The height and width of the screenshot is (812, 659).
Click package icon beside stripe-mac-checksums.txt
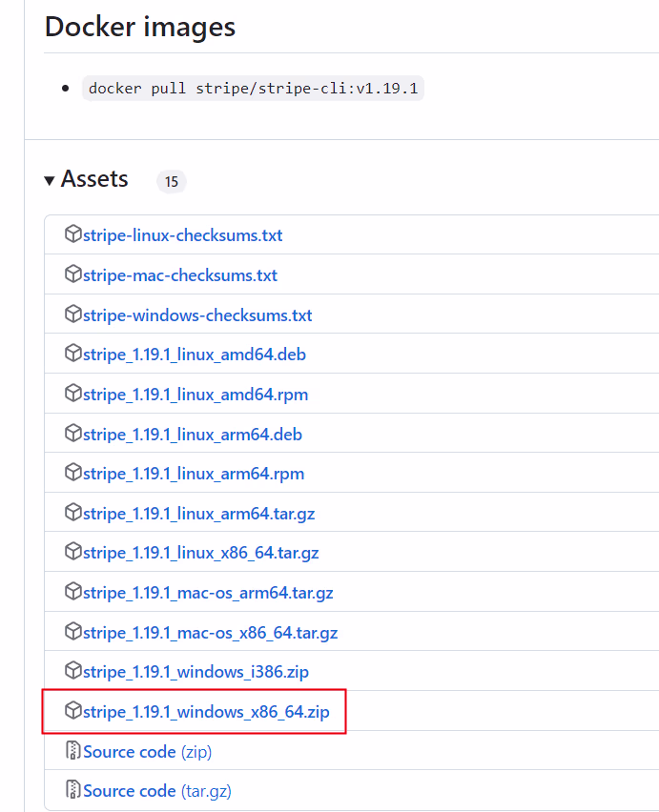click(x=73, y=274)
